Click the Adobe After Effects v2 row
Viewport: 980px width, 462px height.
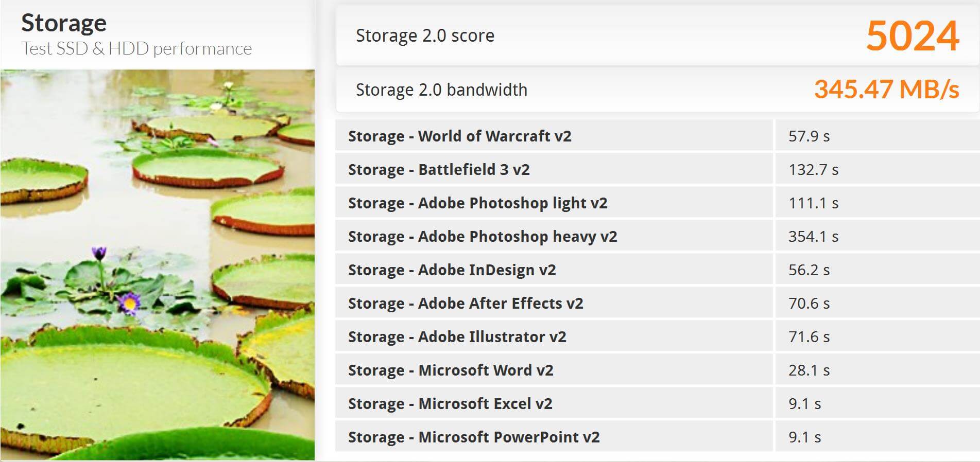pyautogui.click(x=466, y=303)
